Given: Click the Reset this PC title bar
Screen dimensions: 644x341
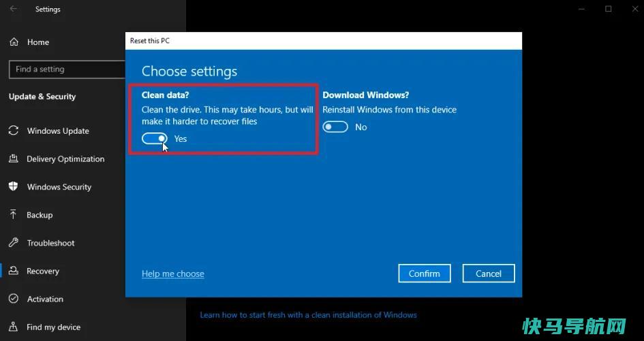Looking at the screenshot, I should pyautogui.click(x=324, y=41).
